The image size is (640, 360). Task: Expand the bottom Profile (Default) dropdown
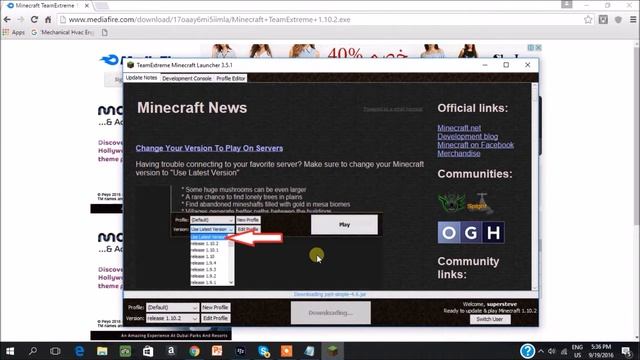[172, 307]
